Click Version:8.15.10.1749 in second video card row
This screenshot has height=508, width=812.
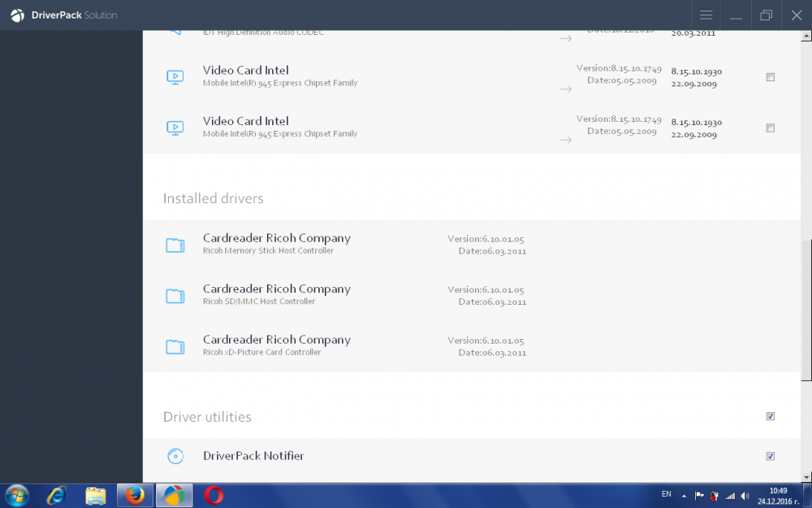619,119
